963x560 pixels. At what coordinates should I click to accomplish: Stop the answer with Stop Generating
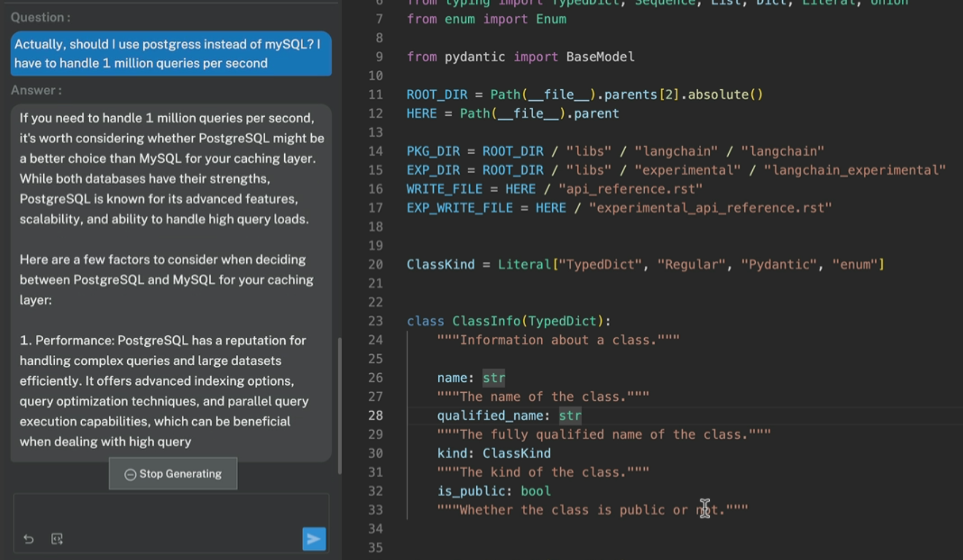pos(173,474)
